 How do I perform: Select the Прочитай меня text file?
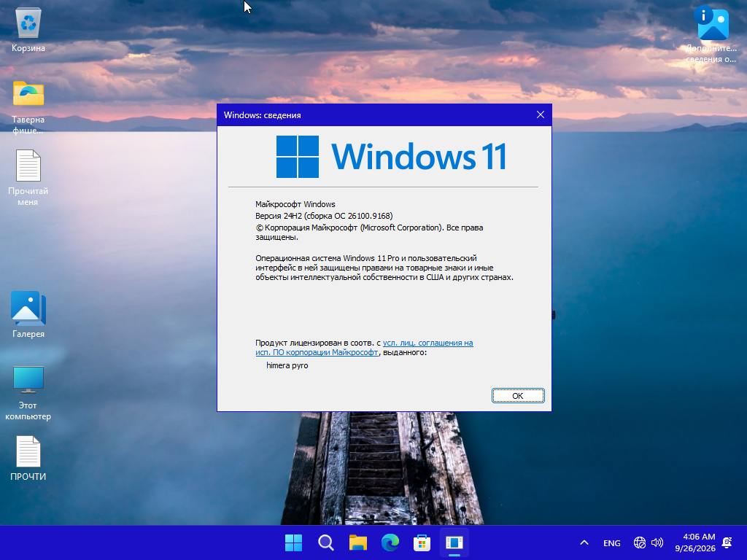28,178
